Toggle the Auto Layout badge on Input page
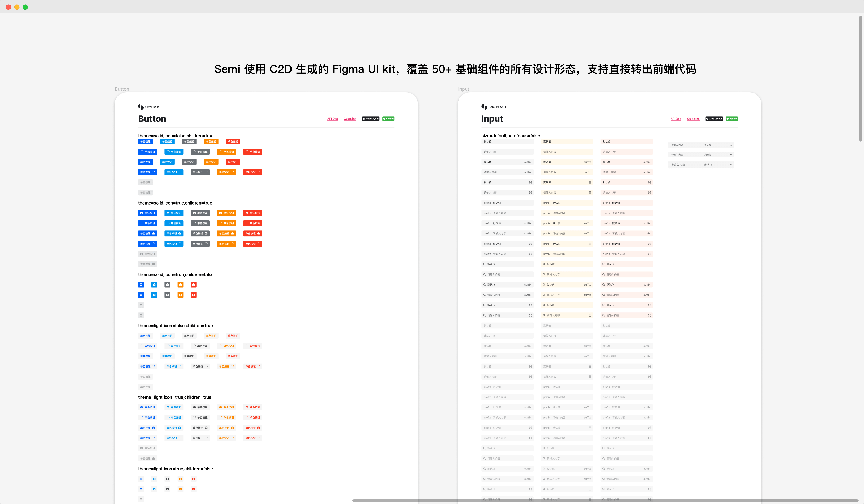864x504 pixels. [714, 119]
